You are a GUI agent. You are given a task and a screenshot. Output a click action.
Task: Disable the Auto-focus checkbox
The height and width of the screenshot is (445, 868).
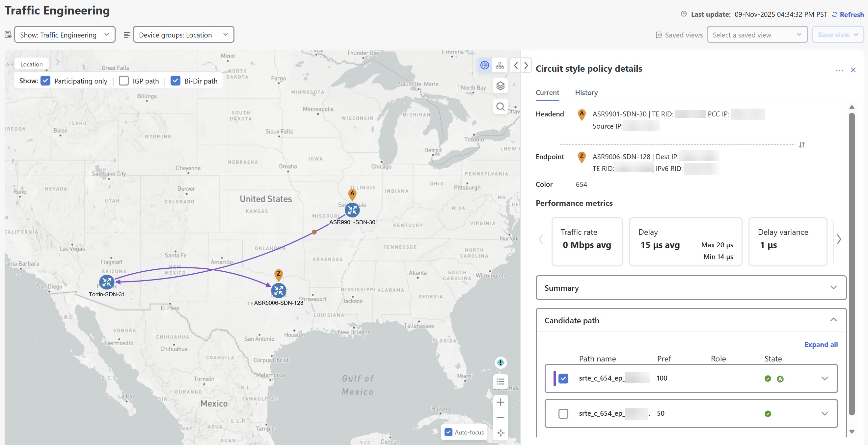click(x=448, y=432)
